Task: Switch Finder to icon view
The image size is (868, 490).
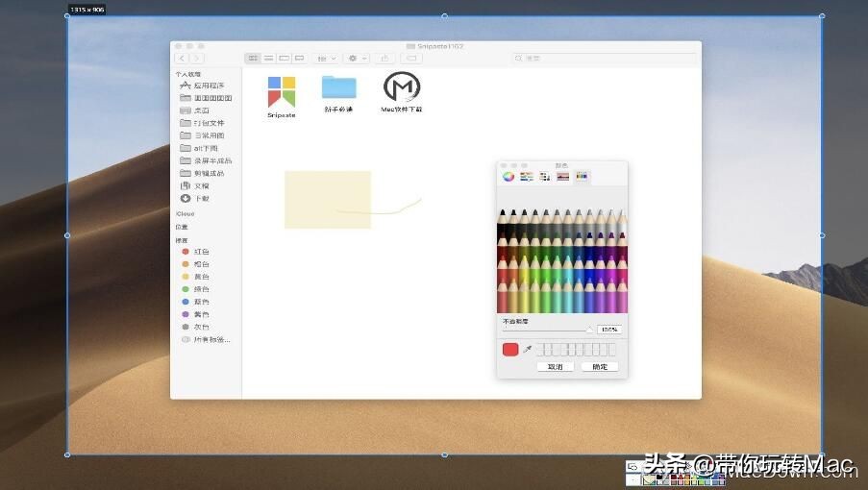Action: [253, 58]
